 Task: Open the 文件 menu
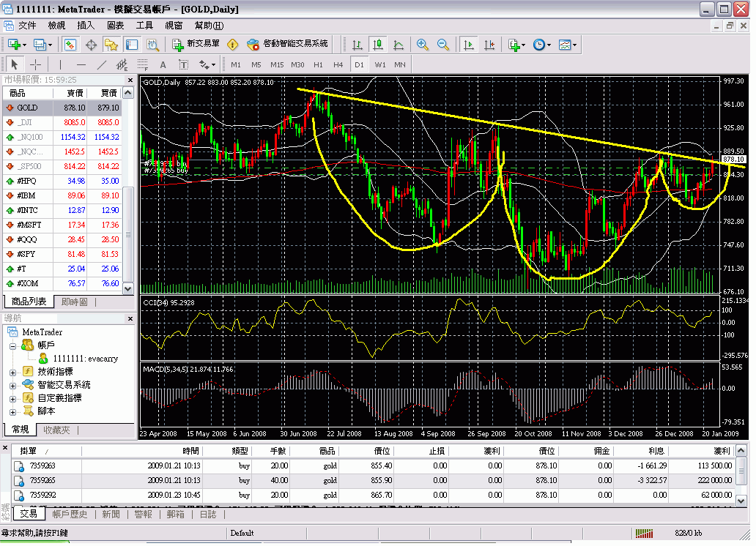pos(27,26)
